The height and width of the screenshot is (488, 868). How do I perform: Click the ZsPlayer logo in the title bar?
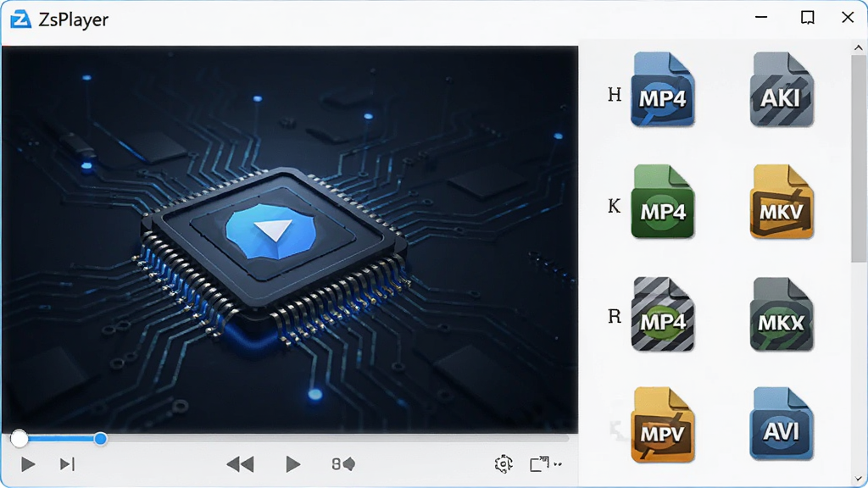pyautogui.click(x=20, y=19)
